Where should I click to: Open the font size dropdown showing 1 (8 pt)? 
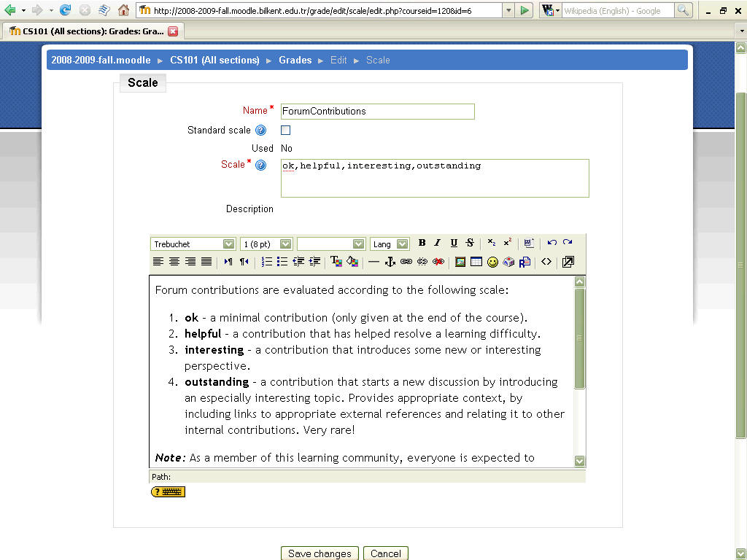(266, 244)
